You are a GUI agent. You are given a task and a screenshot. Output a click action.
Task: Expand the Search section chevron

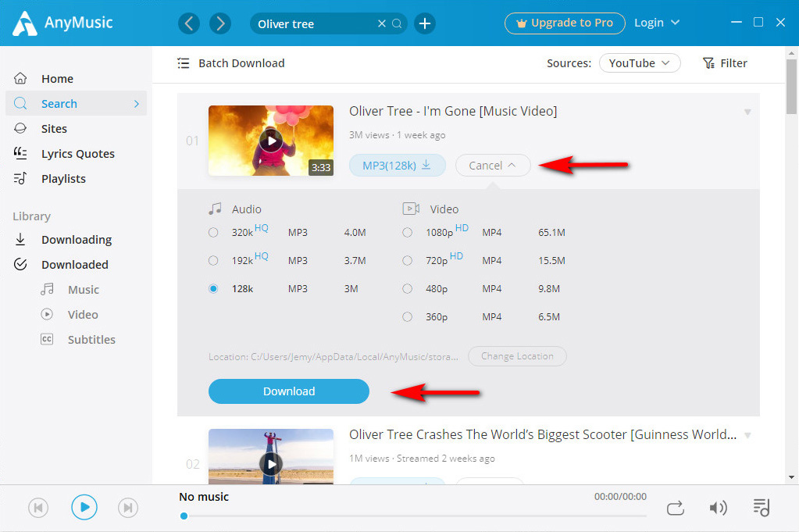click(x=137, y=103)
